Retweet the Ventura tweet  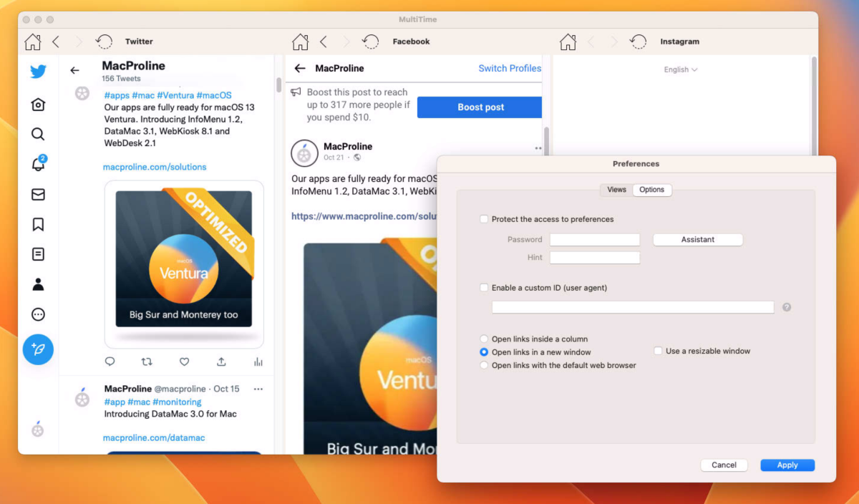click(x=147, y=362)
